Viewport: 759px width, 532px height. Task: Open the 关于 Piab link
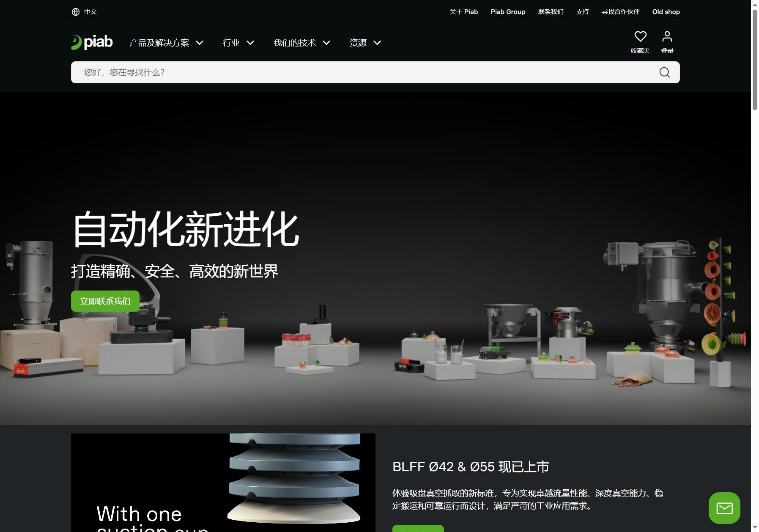click(463, 12)
